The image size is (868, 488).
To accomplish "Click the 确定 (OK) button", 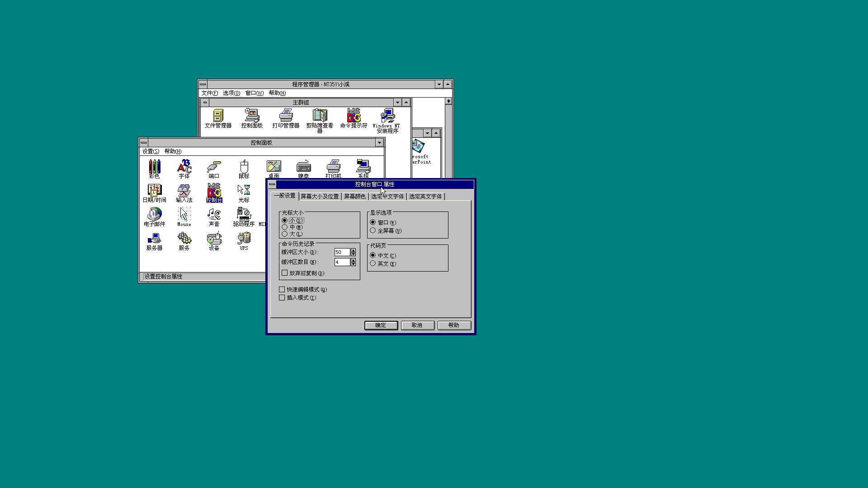I will click(x=381, y=325).
